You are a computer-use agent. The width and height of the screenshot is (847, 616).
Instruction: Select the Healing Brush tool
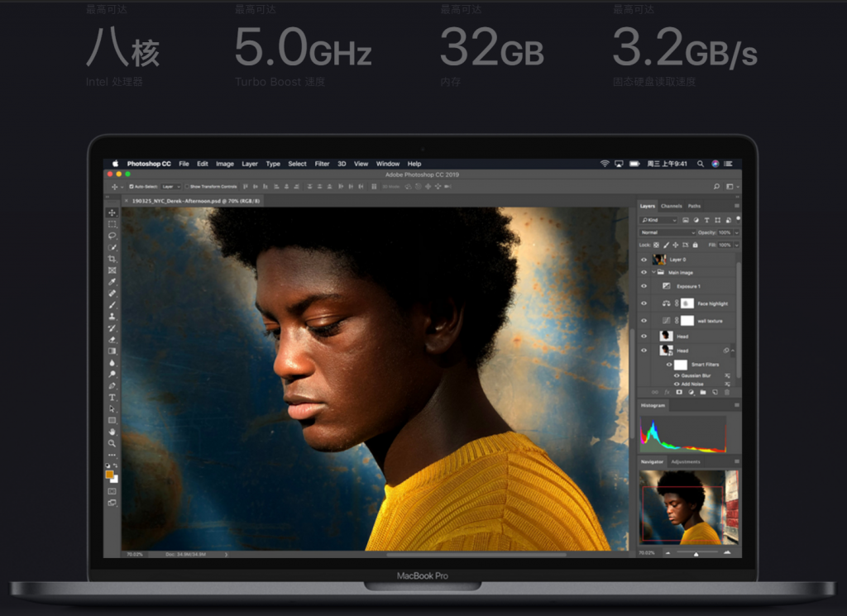[x=112, y=294]
